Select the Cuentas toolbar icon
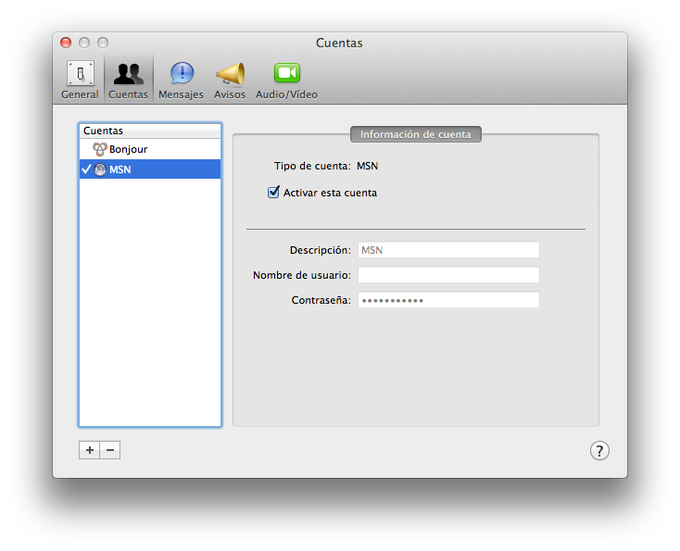 click(128, 80)
